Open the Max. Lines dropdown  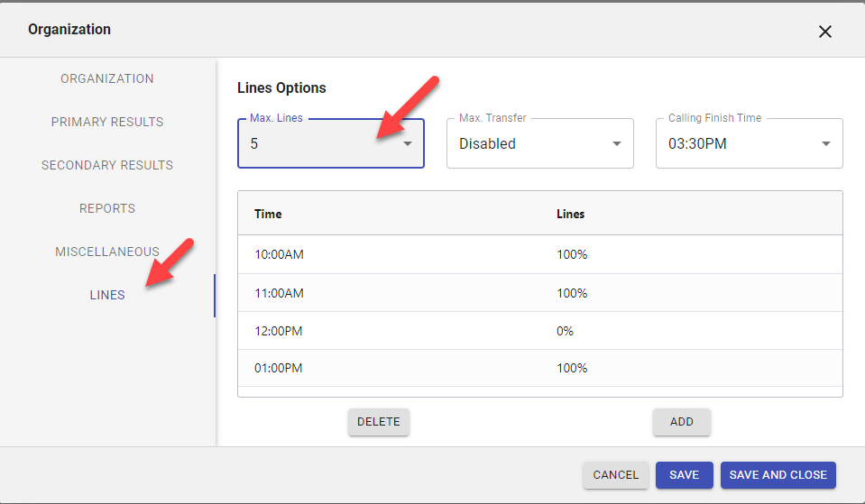pyautogui.click(x=330, y=144)
